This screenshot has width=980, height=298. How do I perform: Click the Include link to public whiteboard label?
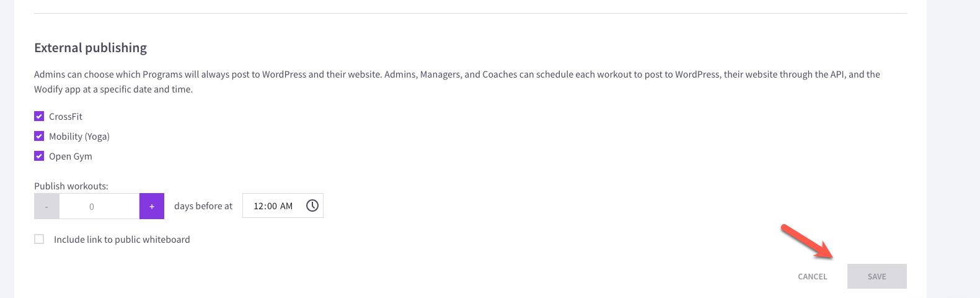pos(122,240)
